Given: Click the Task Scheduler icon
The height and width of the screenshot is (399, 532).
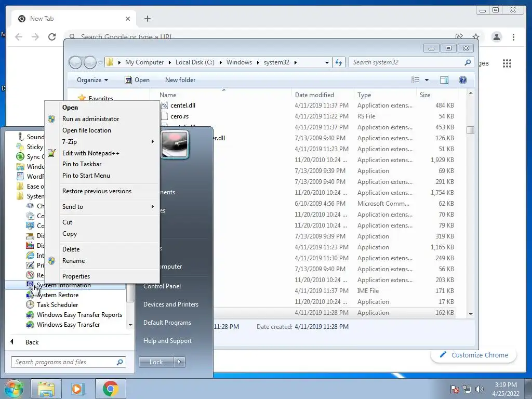Looking at the screenshot, I should point(30,304).
